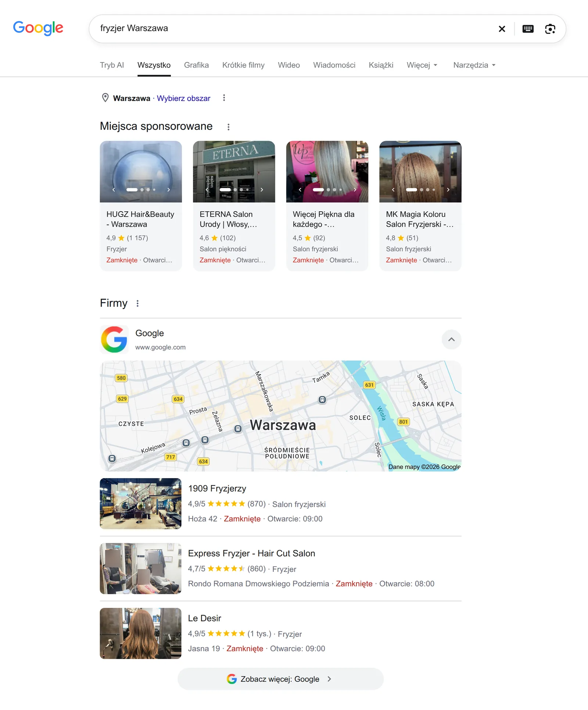Click the Jasna 19 address text
588x710 pixels.
[x=204, y=649]
